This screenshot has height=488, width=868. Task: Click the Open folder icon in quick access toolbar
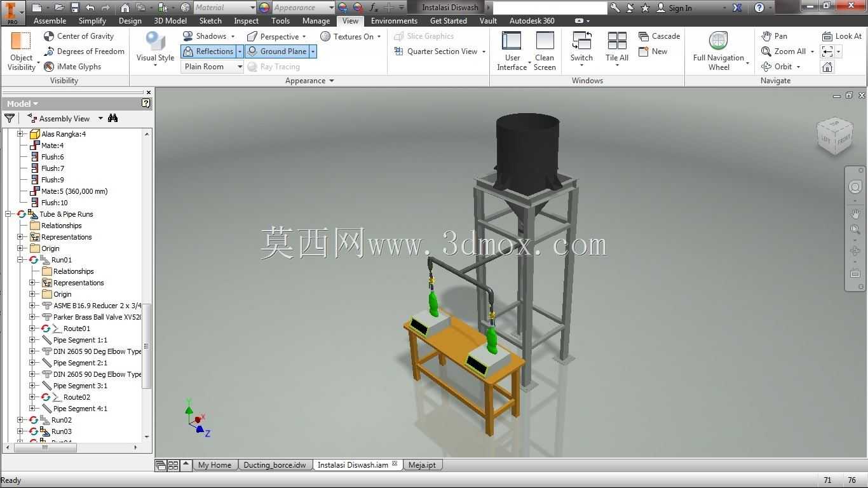59,8
